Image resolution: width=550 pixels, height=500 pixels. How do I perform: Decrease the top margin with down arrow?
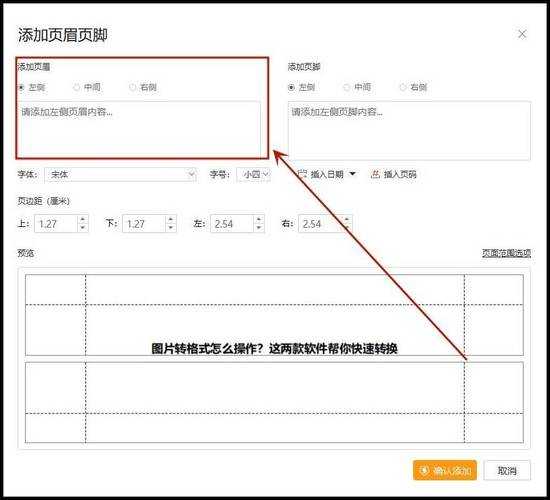pyautogui.click(x=82, y=228)
